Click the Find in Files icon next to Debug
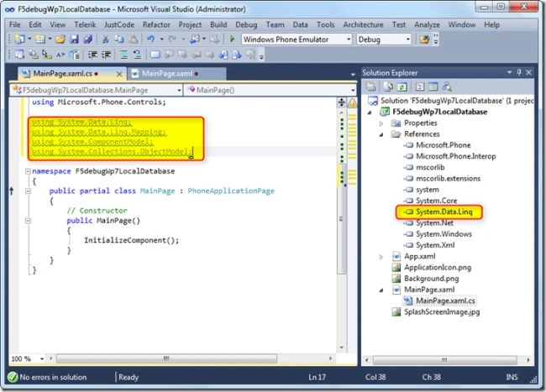Screen dimensions: 546x392 coord(424,39)
